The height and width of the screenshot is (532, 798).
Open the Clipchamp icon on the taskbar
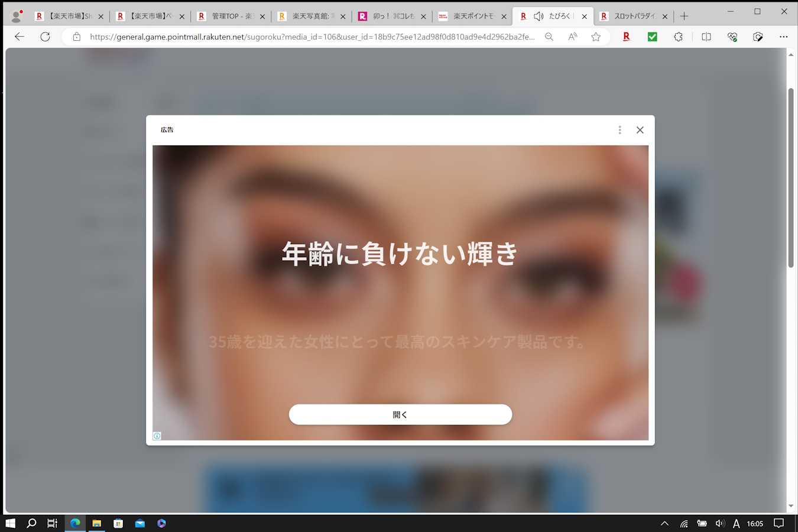tap(161, 523)
